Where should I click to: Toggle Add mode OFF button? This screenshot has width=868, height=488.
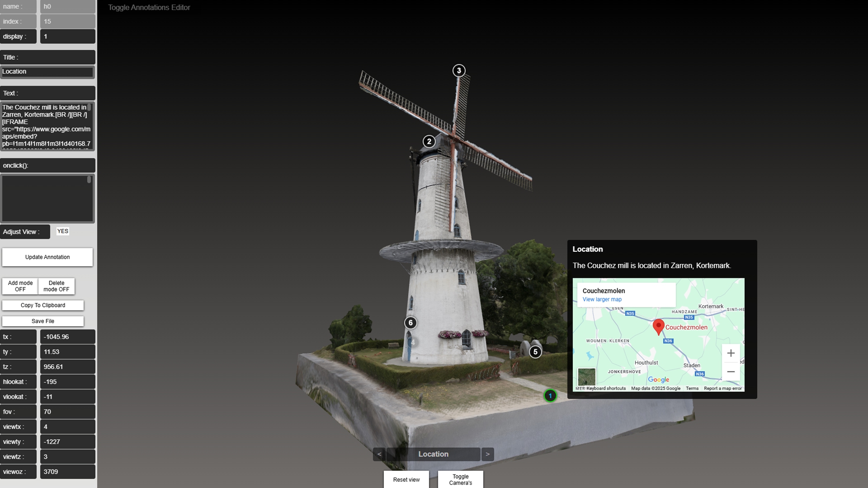click(20, 286)
